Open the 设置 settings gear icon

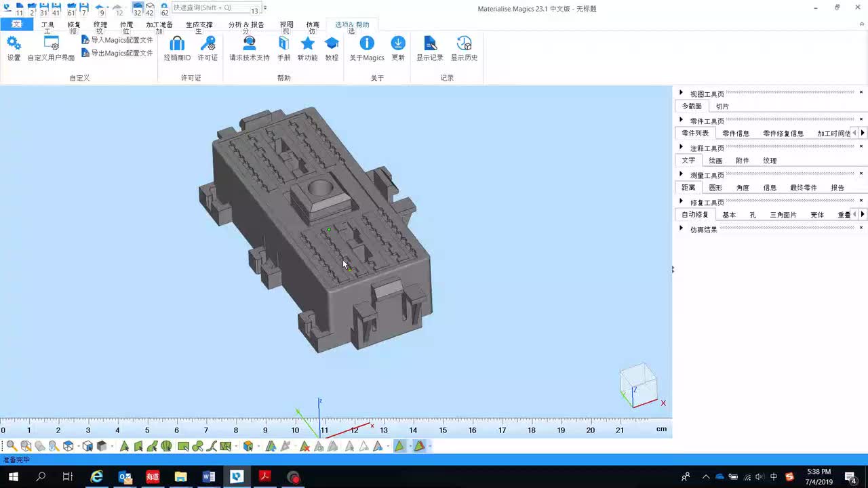(14, 44)
